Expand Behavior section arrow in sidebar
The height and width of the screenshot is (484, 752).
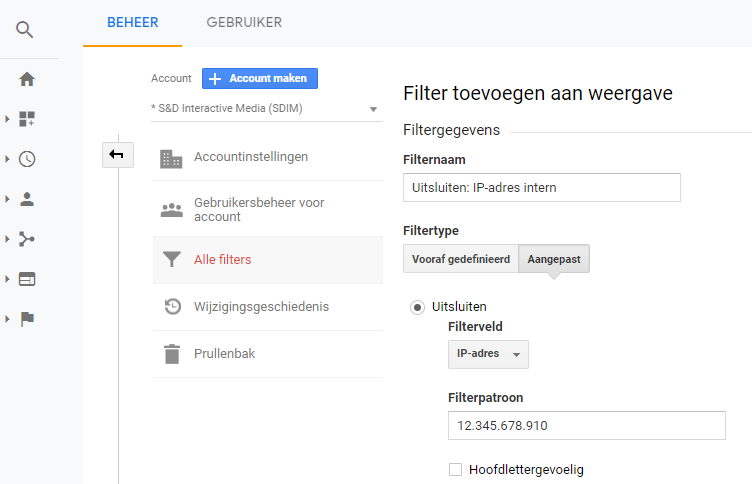(7, 279)
